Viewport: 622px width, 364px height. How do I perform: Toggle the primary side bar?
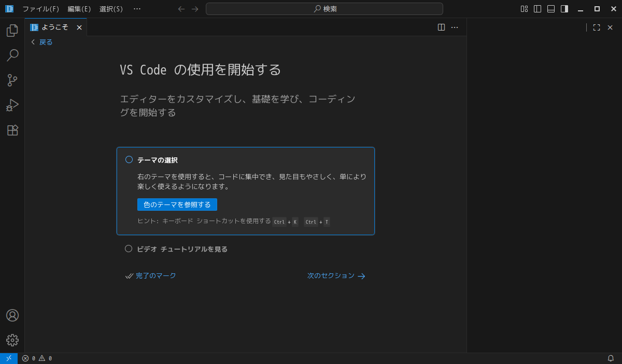pyautogui.click(x=538, y=9)
